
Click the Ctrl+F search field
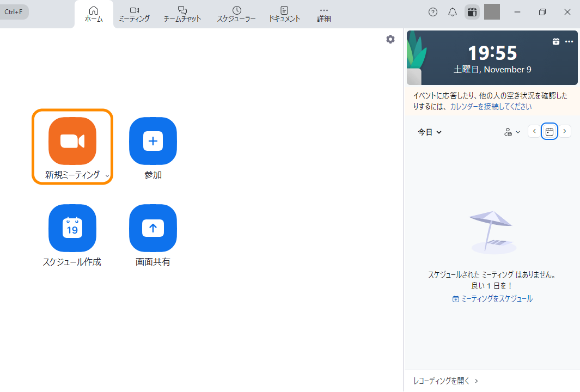click(x=14, y=12)
